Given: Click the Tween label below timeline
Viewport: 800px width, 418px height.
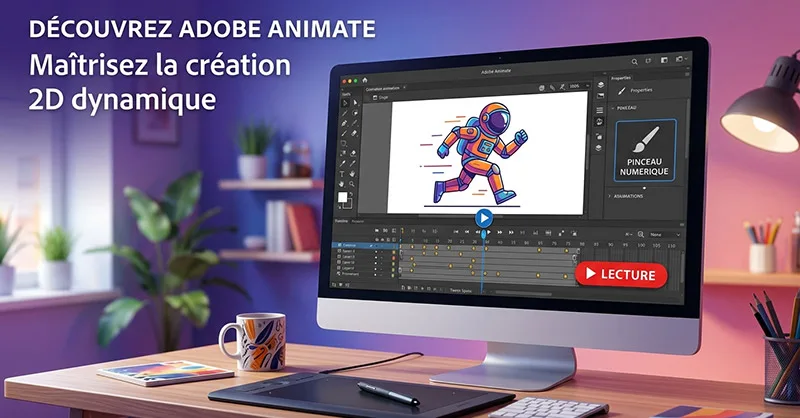Looking at the screenshot, I should tap(461, 290).
